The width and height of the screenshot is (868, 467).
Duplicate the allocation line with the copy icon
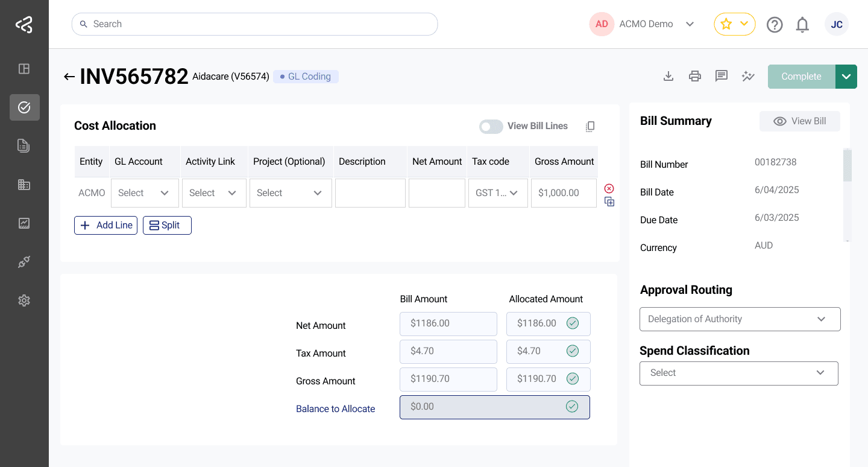click(x=609, y=202)
